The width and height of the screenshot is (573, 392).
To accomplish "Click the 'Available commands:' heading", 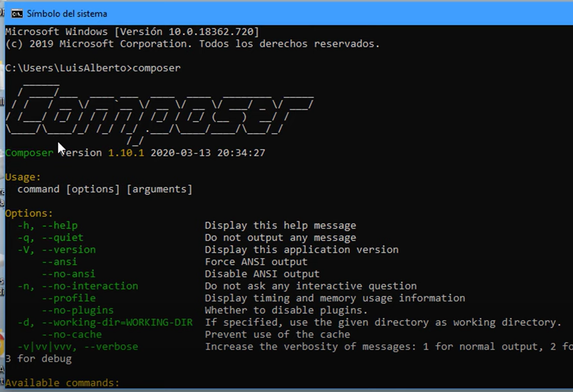I will coord(62,382).
